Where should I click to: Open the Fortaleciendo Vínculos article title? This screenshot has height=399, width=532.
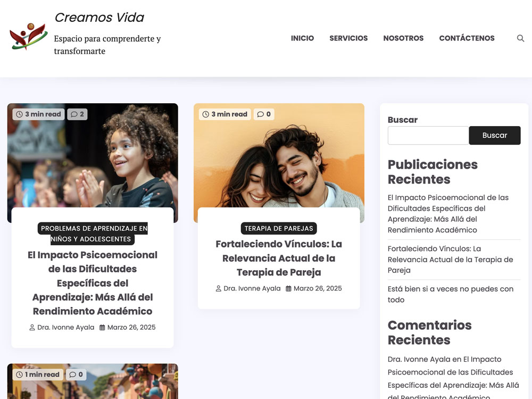(279, 258)
